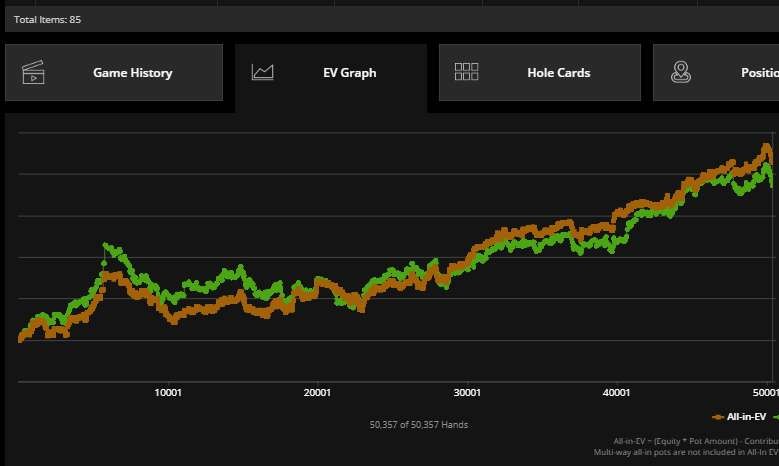The image size is (779, 466).
Task: Click the green legend marker icon
Action: pos(775,416)
